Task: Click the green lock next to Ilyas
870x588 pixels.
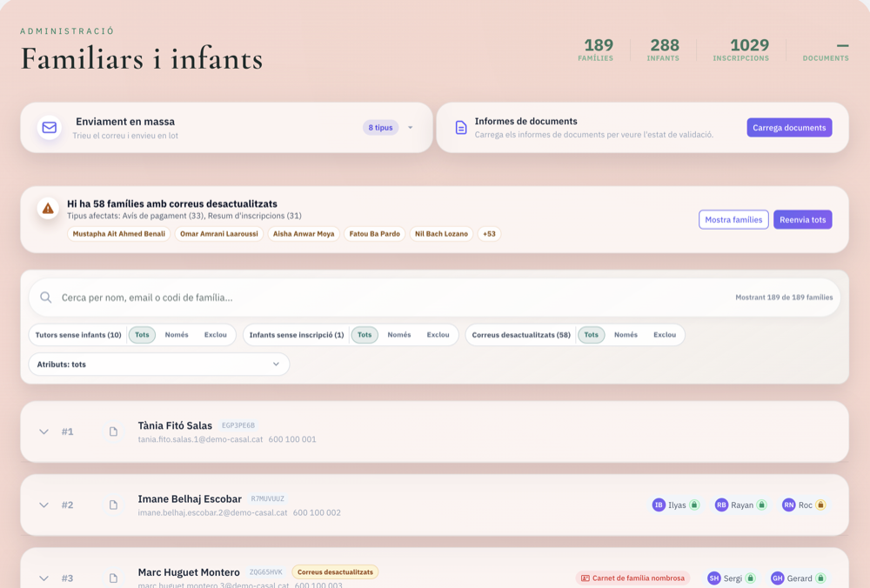Action: point(694,504)
